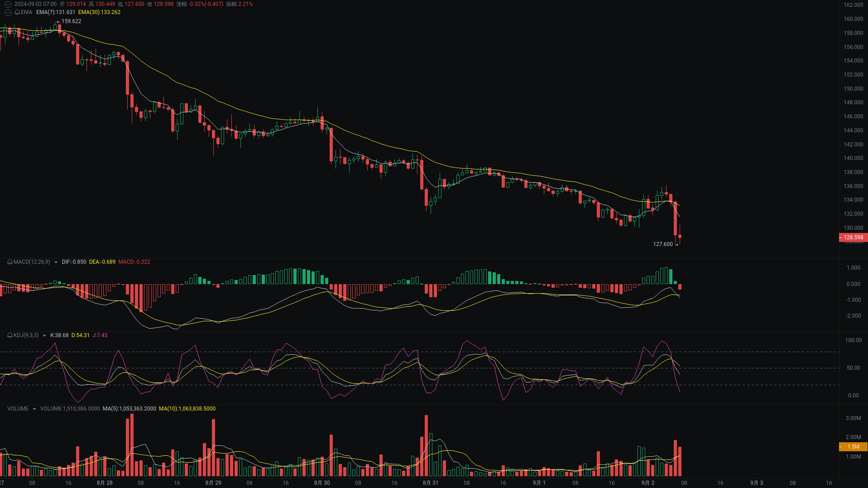Screen dimensions: 868x488
Task: Click the alarm bell icon beside KDJ(9,3,3)
Action: click(x=10, y=336)
